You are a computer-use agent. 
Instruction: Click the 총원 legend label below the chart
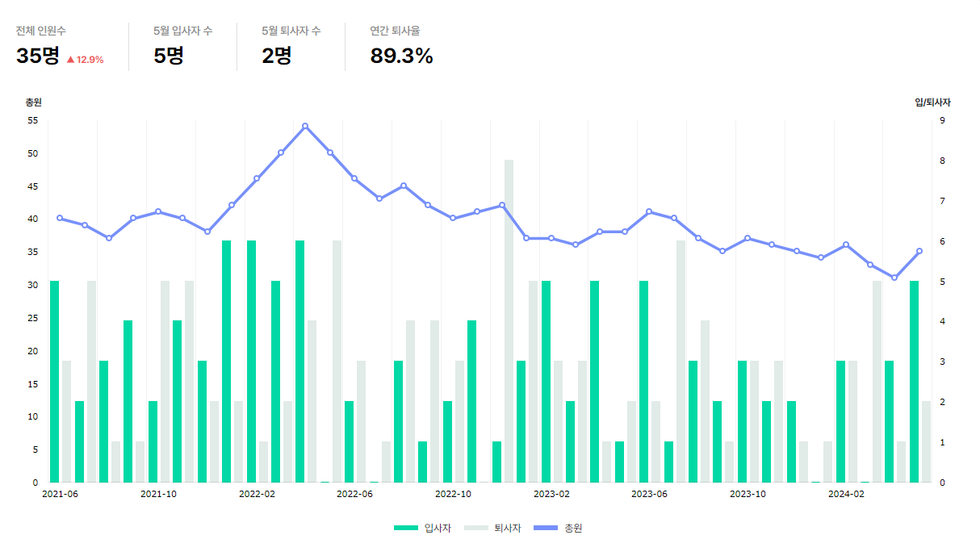(x=573, y=528)
